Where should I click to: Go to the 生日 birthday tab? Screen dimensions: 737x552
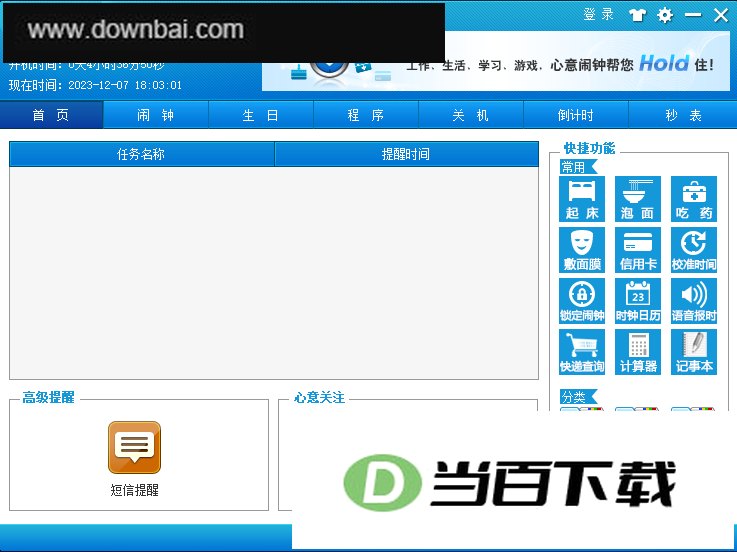[260, 115]
